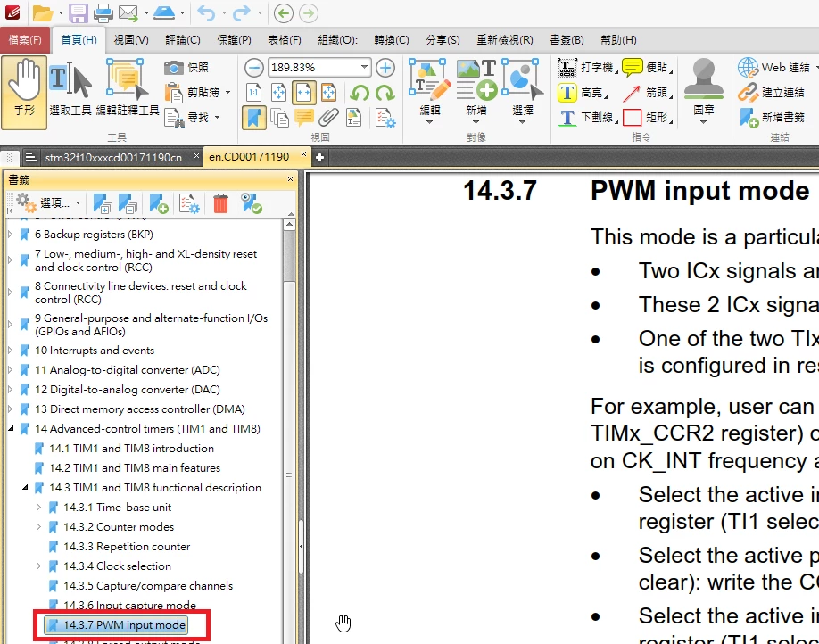Image resolution: width=819 pixels, height=644 pixels.
Task: Save the document with the floppy icon
Action: [x=79, y=13]
